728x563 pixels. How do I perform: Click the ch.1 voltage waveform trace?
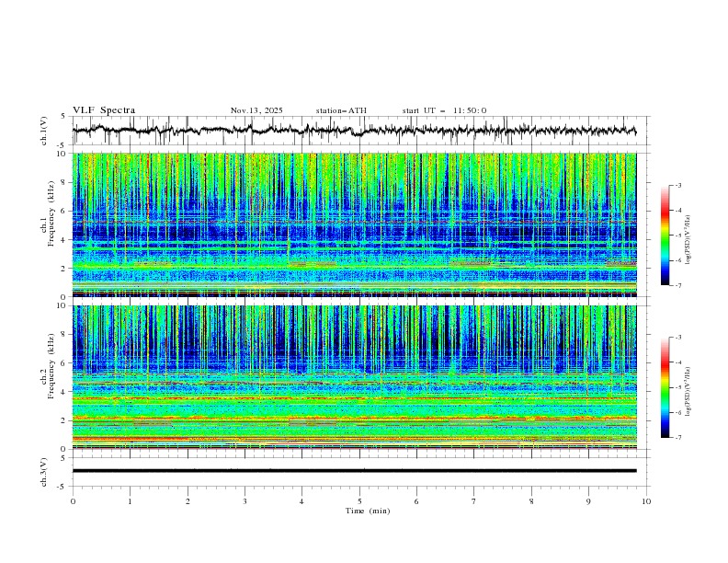pos(354,131)
